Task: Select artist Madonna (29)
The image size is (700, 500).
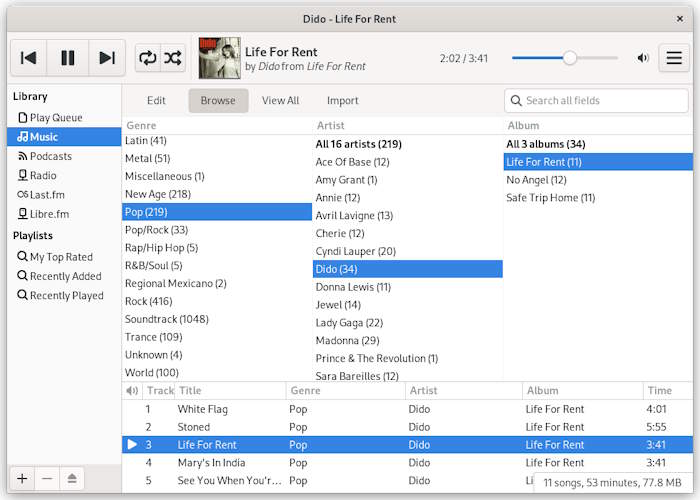Action: coord(408,341)
